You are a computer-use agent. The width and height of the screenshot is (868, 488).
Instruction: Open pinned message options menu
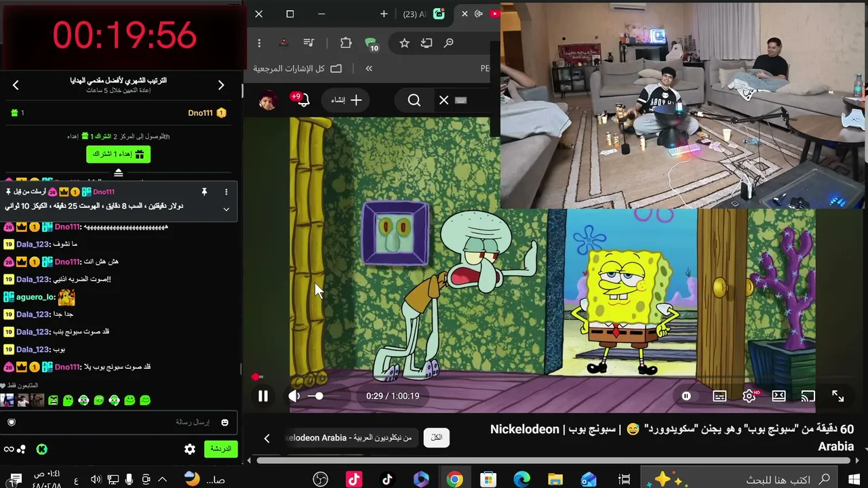[226, 192]
